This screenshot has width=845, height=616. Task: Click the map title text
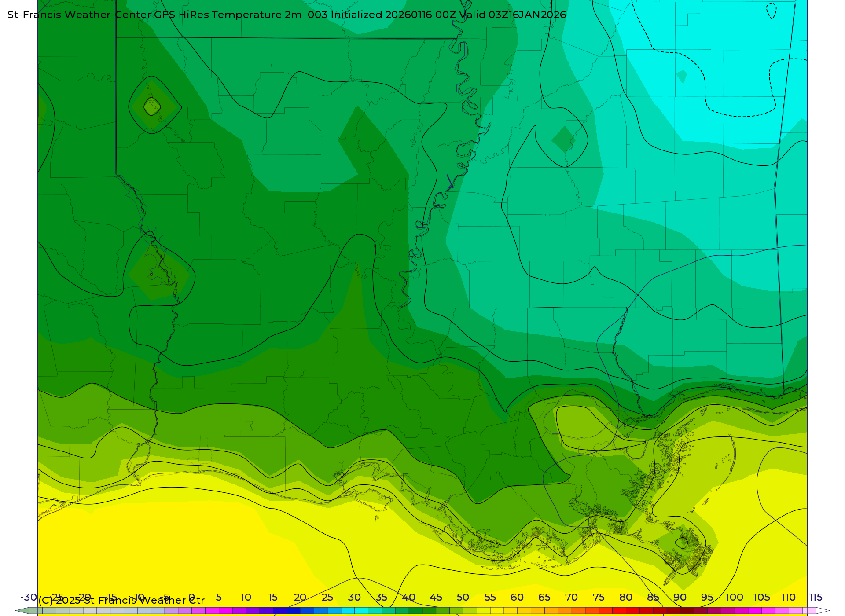click(x=287, y=15)
